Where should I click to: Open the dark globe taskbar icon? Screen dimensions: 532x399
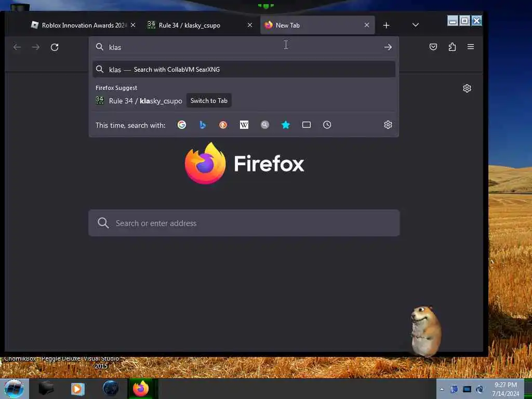[x=111, y=389]
